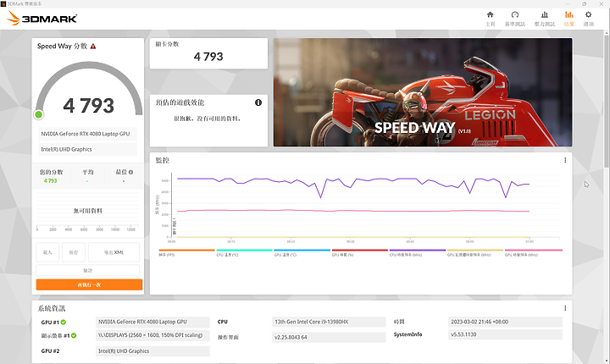
Task: Click the DISPLAY5 2560 × 1600 display field
Action: pos(152,335)
